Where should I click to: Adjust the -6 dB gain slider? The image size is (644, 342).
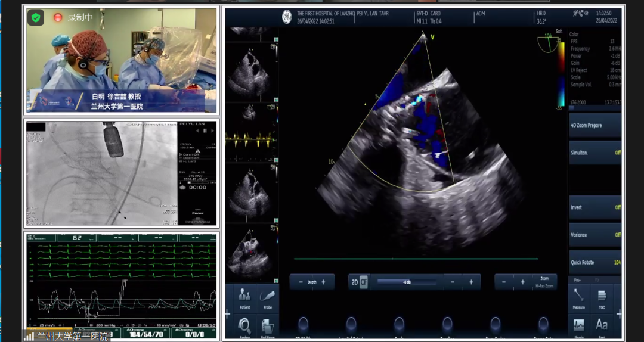[407, 282]
